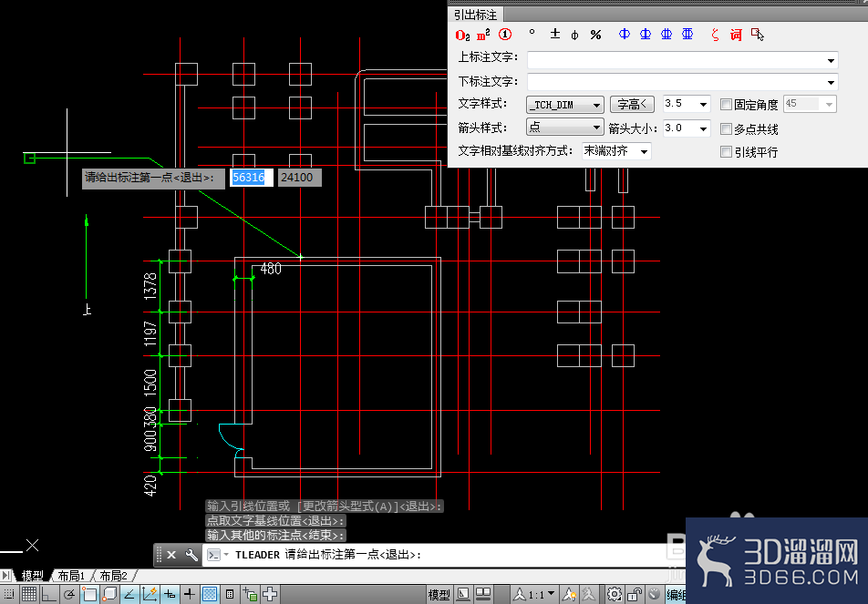Toggle dynamic input in status bar

[170, 594]
